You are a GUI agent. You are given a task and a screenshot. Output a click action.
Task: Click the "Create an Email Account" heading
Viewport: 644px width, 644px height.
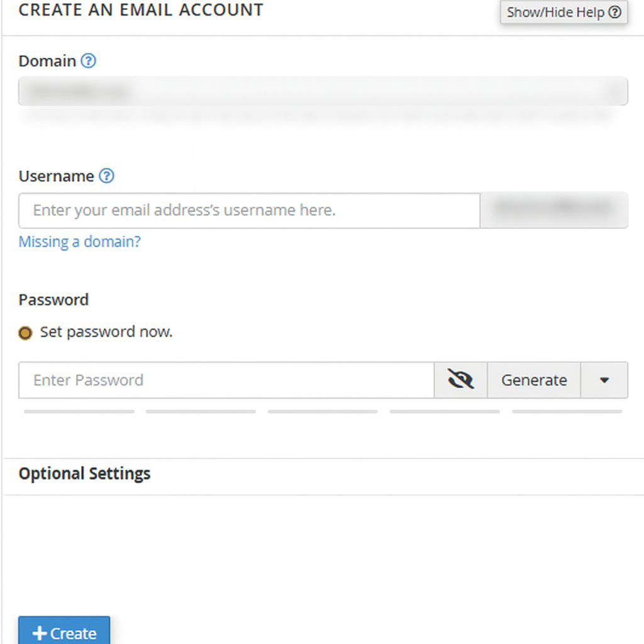tap(141, 11)
